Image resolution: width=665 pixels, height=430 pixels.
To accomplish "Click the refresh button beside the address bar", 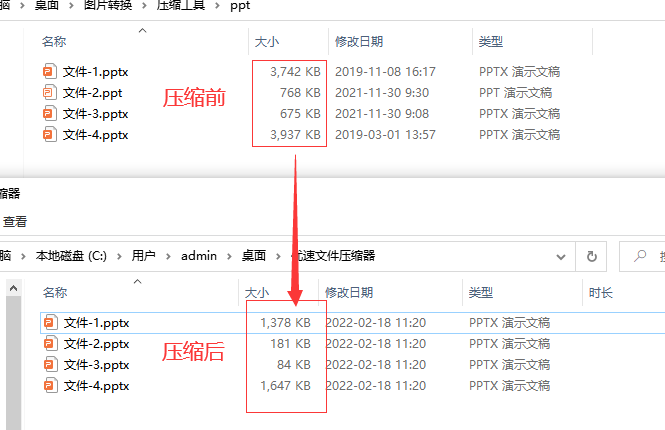I will (x=592, y=256).
